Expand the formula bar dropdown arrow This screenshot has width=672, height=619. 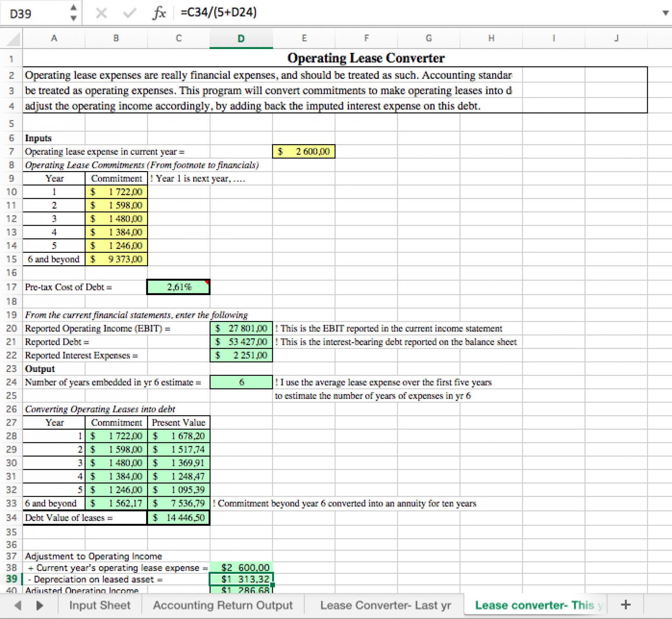click(665, 13)
